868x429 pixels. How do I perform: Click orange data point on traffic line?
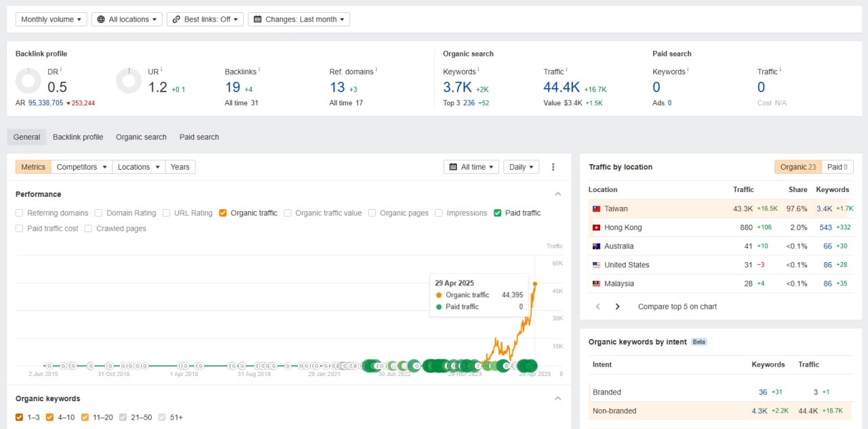(535, 284)
